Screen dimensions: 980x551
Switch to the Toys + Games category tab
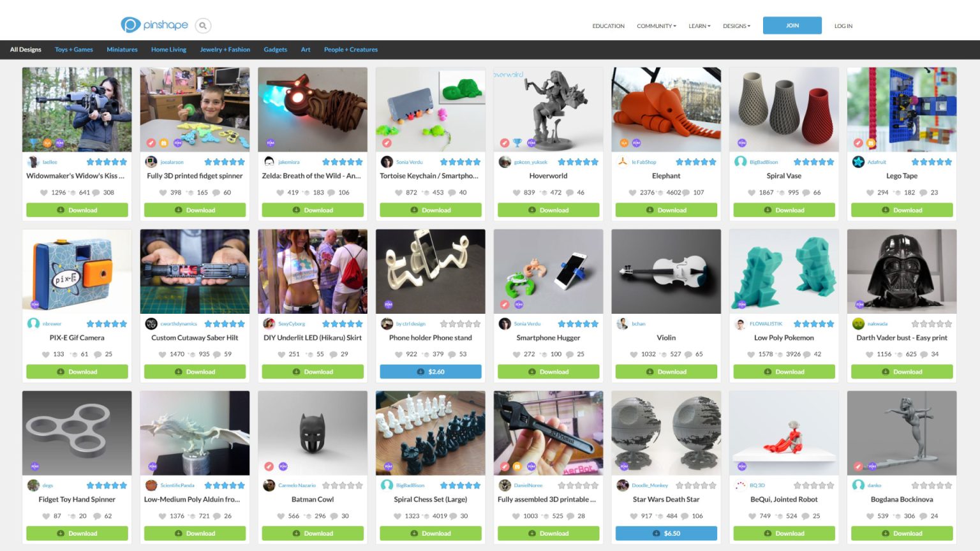pos(73,49)
